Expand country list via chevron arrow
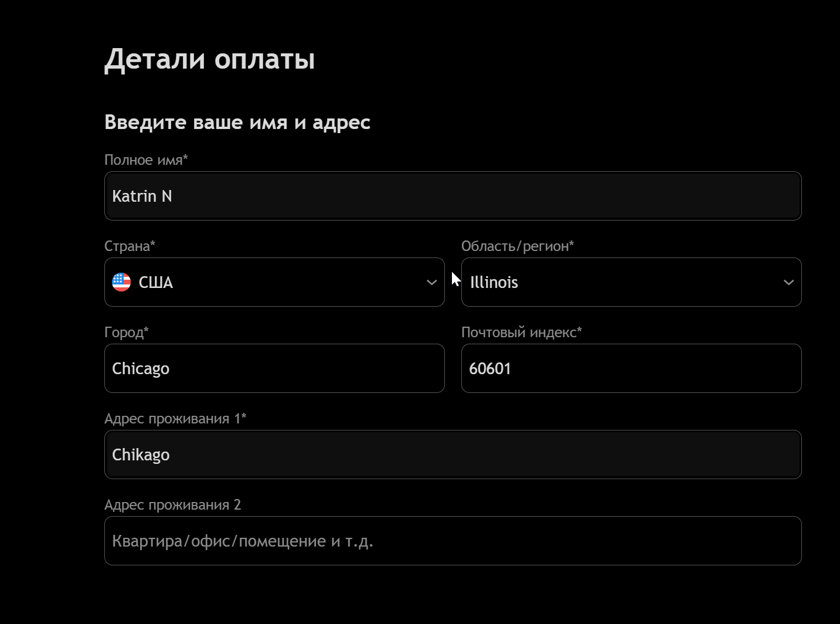The image size is (840, 624). (x=432, y=283)
